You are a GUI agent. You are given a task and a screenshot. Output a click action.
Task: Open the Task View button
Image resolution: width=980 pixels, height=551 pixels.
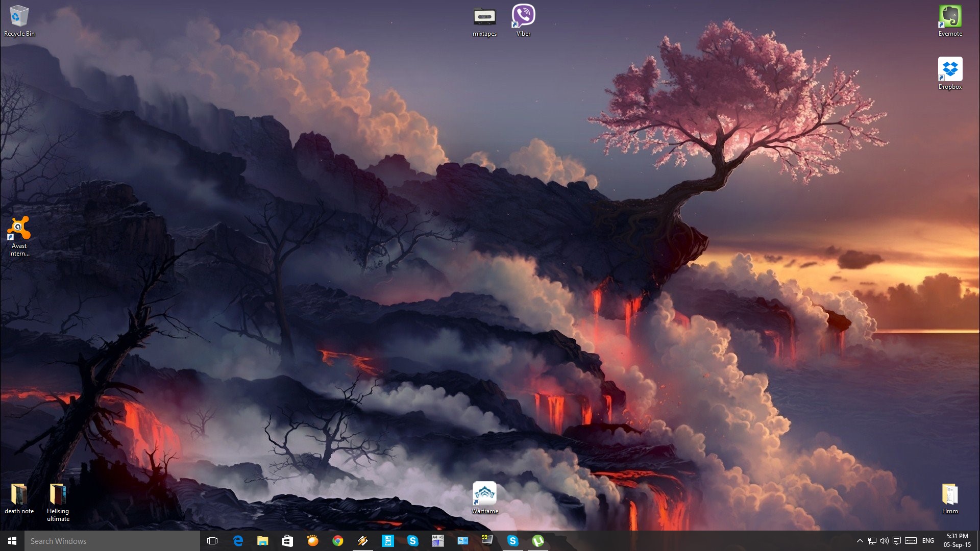212,541
